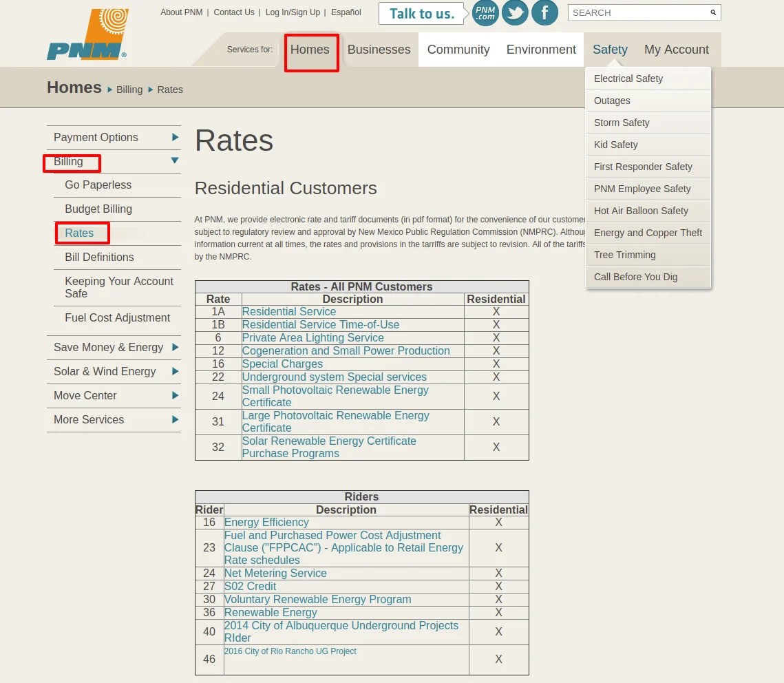Choose Storm Safety menu item
Viewport: 784px width, 683px height.
point(648,123)
